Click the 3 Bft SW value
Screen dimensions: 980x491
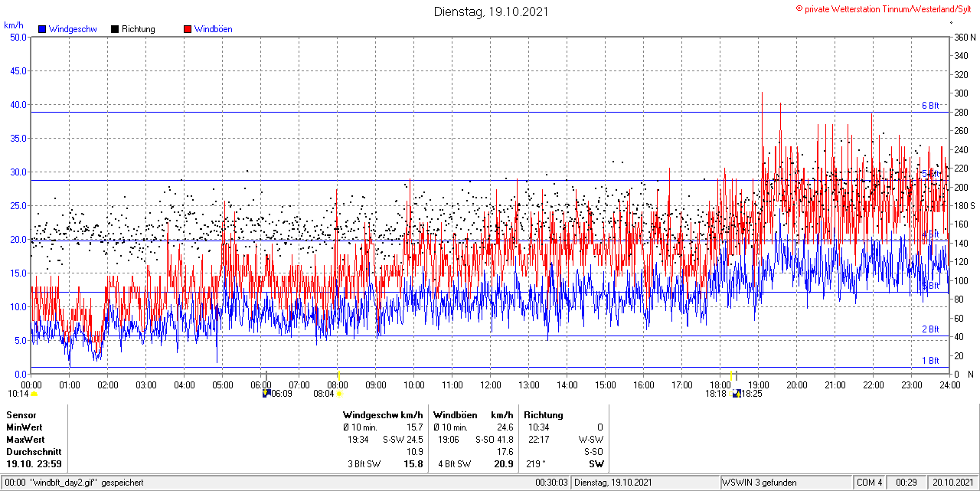(x=364, y=464)
